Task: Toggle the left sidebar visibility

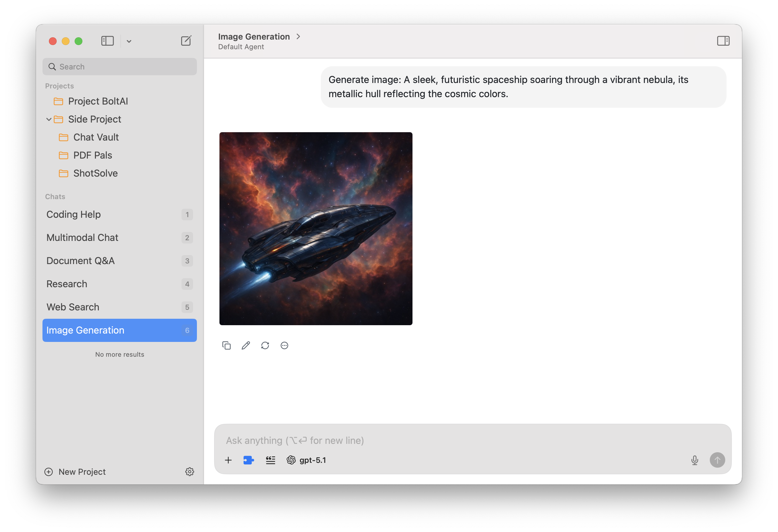Action: click(107, 41)
